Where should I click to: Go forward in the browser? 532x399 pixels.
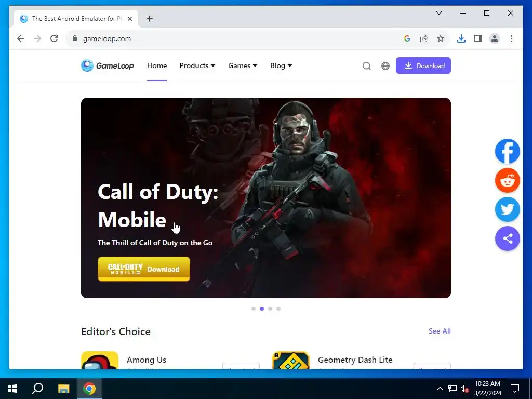37,38
